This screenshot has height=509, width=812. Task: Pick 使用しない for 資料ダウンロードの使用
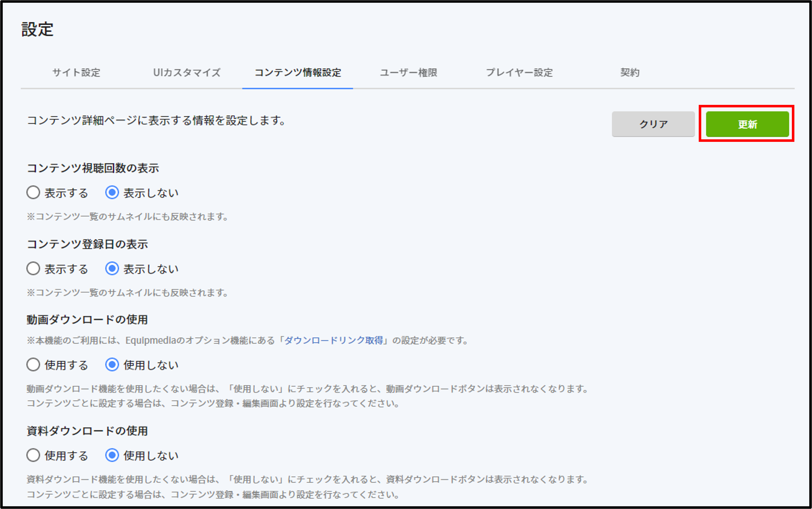point(112,455)
